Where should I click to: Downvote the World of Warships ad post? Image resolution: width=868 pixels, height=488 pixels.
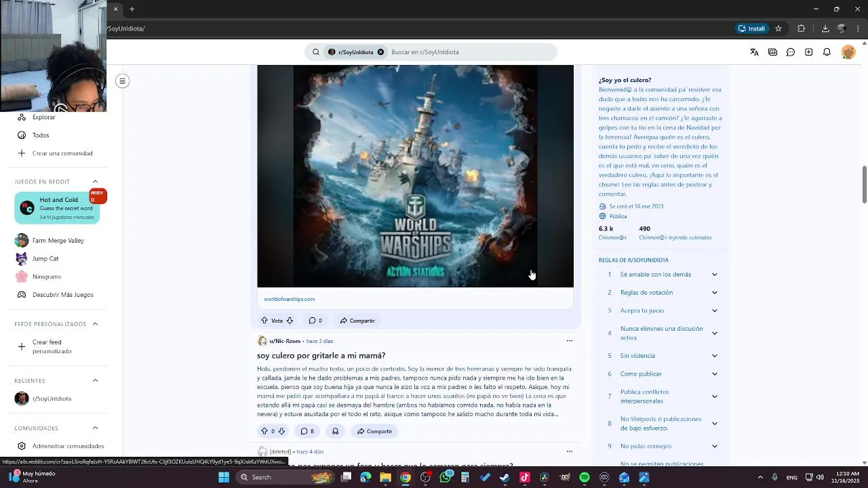click(290, 321)
